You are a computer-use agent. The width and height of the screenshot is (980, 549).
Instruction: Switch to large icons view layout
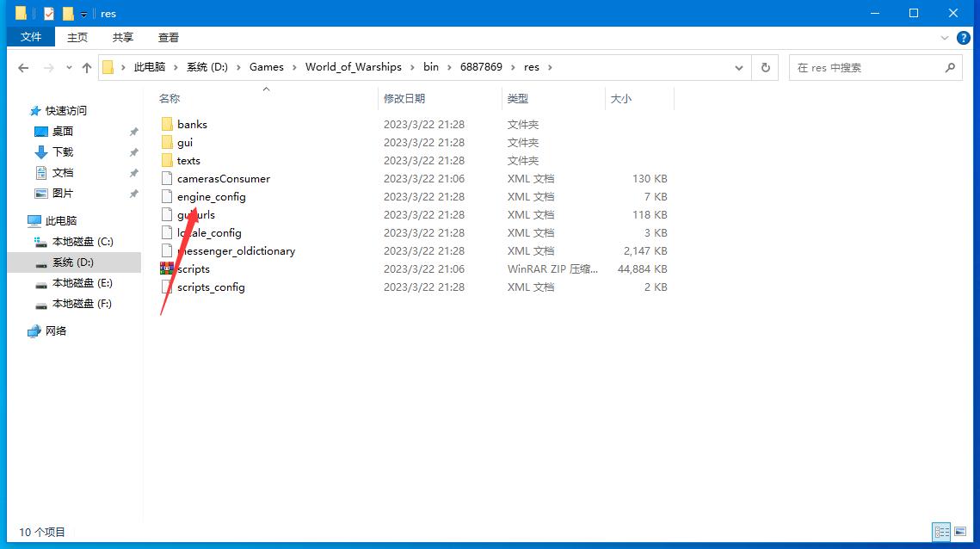[960, 532]
